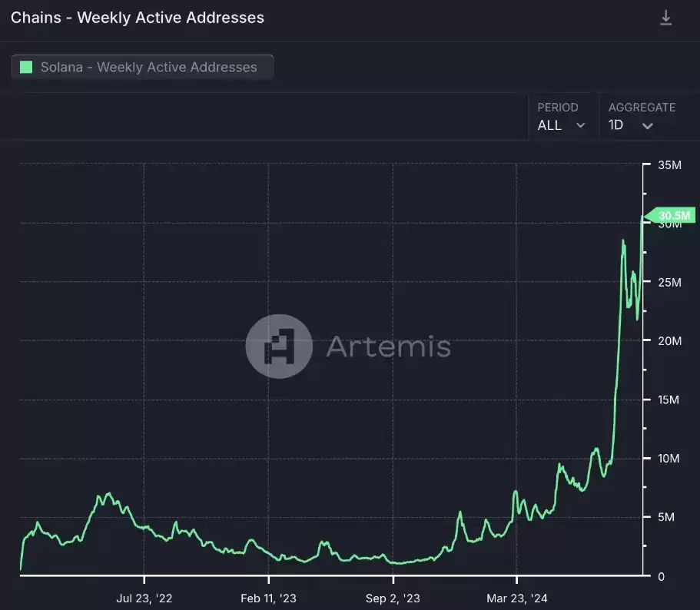
Task: Click the 15M y-axis label
Action: click(670, 399)
